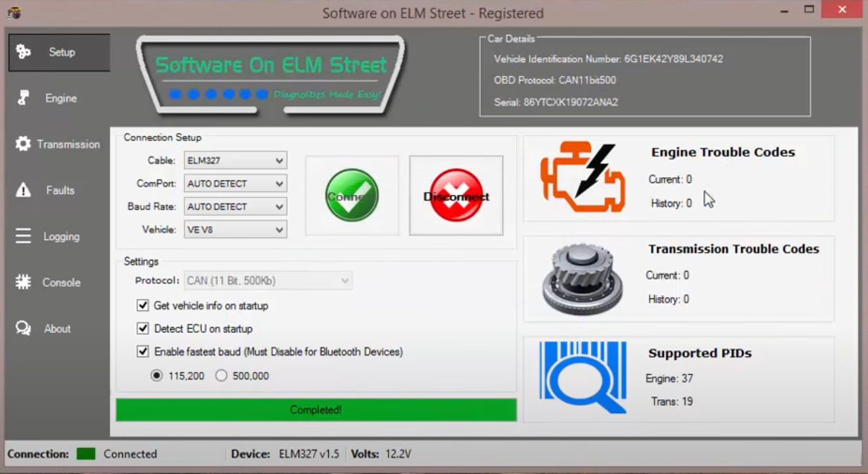Open the Setup tab
Image resolution: width=868 pixels, height=474 pixels.
click(59, 52)
